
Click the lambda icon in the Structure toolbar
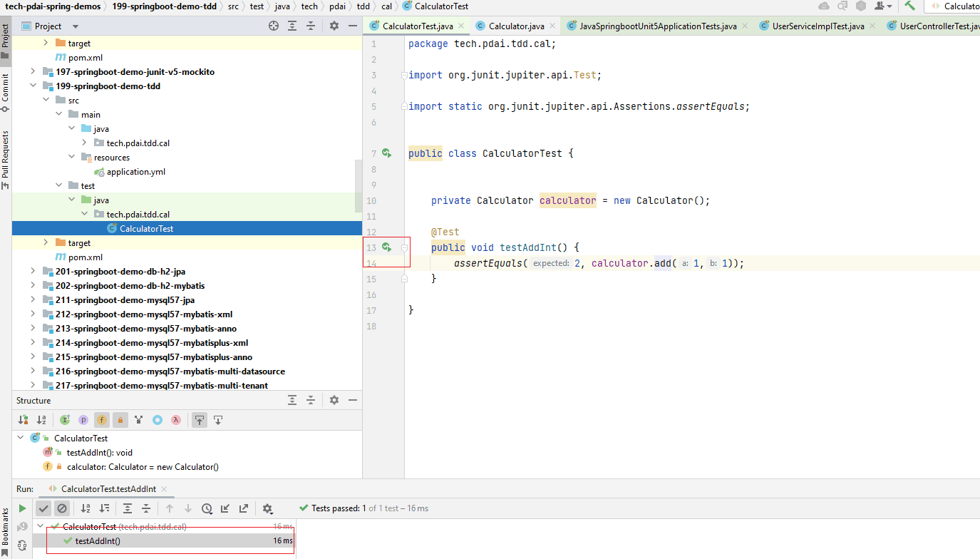[x=176, y=420]
